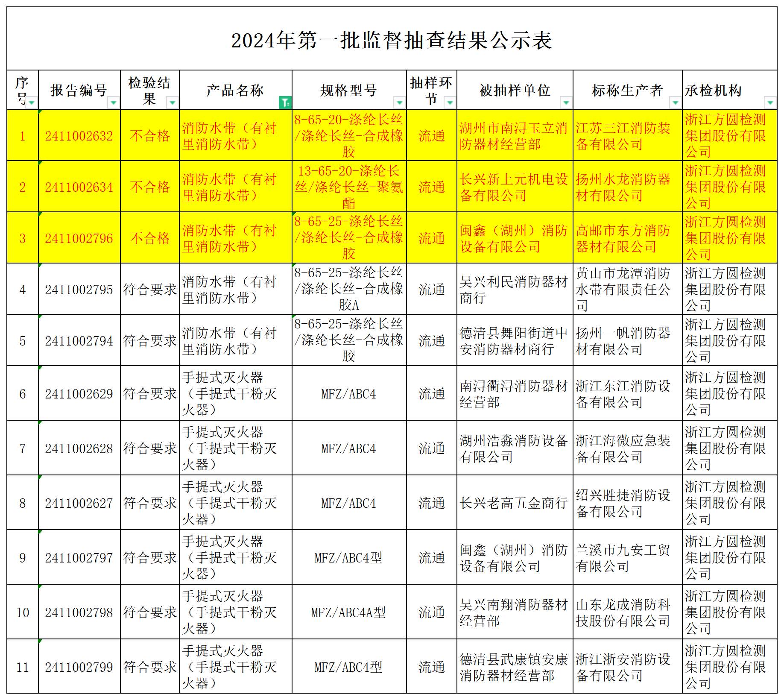Select the MFZ/ABC4 cell in row 6

[x=349, y=393]
